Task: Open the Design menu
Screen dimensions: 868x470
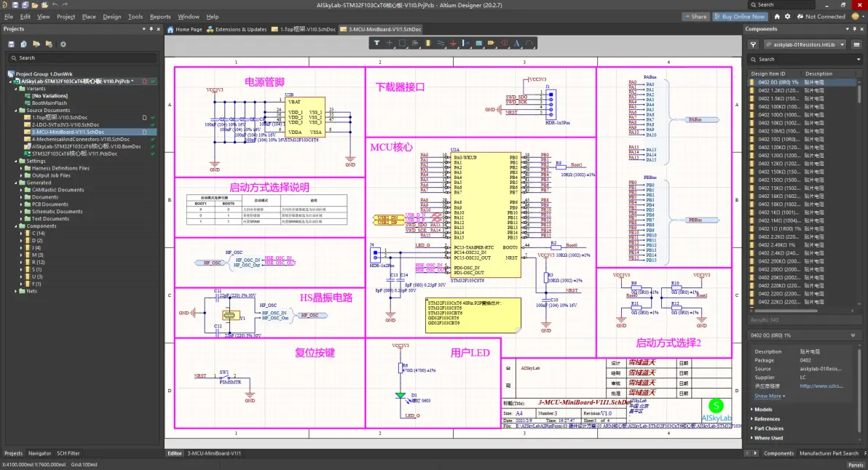Action: click(112, 17)
